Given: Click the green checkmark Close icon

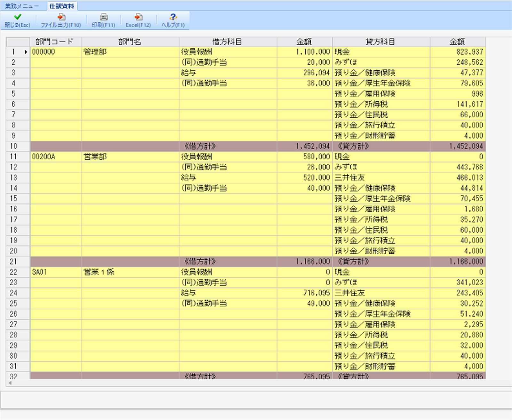Looking at the screenshot, I should tap(18, 17).
